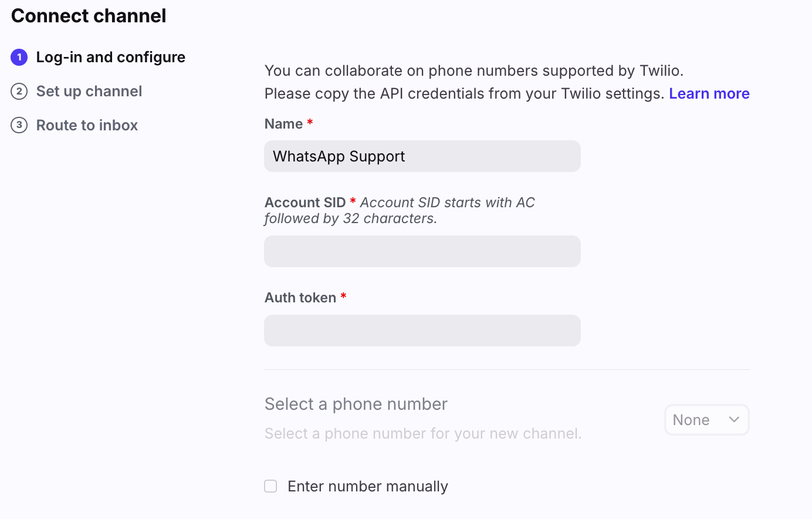Focus the Name field containing WhatsApp Support
Viewport: 812px width, 519px height.
tap(422, 156)
